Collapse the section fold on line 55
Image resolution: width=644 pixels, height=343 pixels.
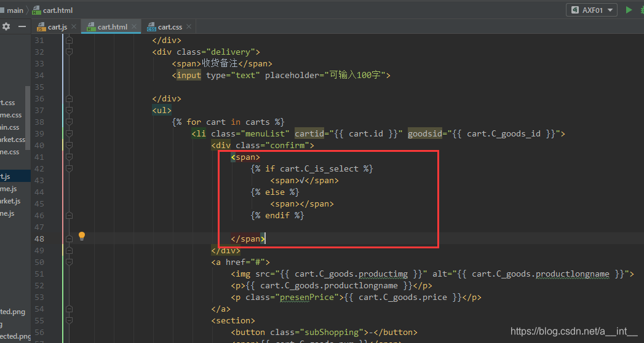coord(69,320)
